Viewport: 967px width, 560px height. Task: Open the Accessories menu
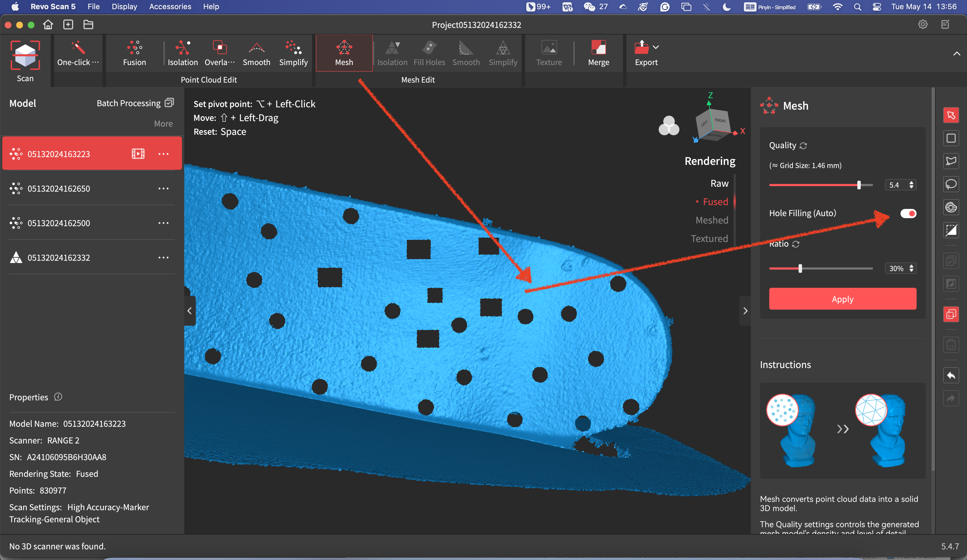170,7
